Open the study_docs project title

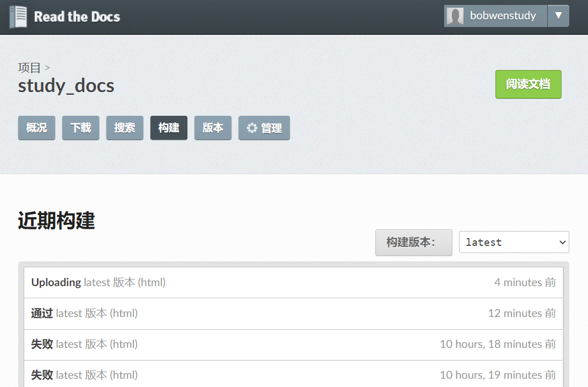click(66, 85)
